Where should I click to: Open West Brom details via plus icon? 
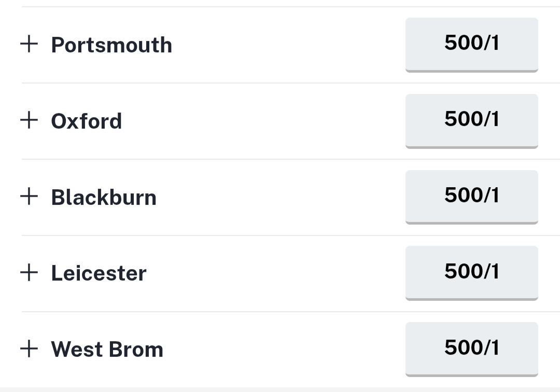pos(29,348)
